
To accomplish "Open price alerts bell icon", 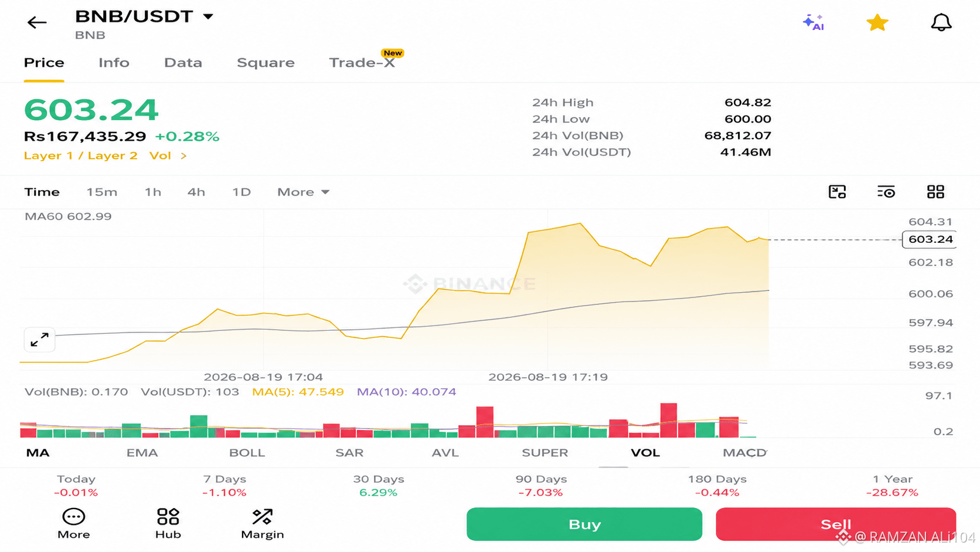I will tap(941, 22).
